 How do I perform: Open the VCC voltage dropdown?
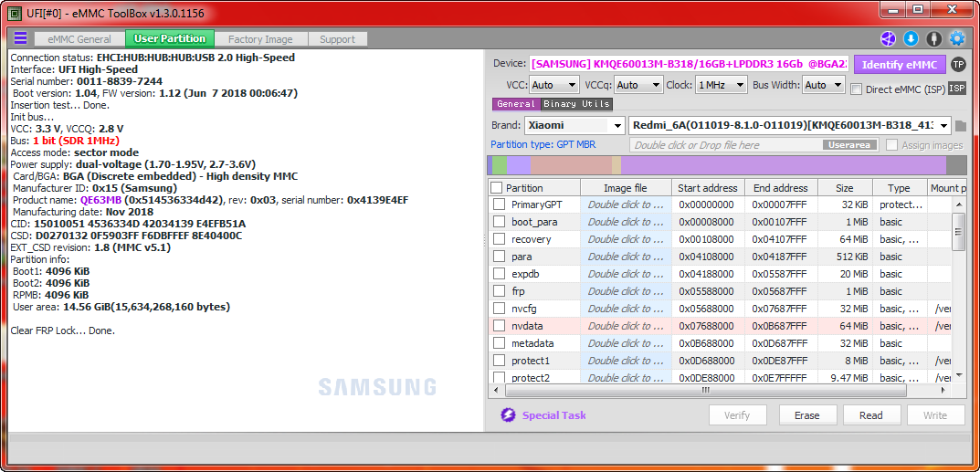click(x=554, y=85)
